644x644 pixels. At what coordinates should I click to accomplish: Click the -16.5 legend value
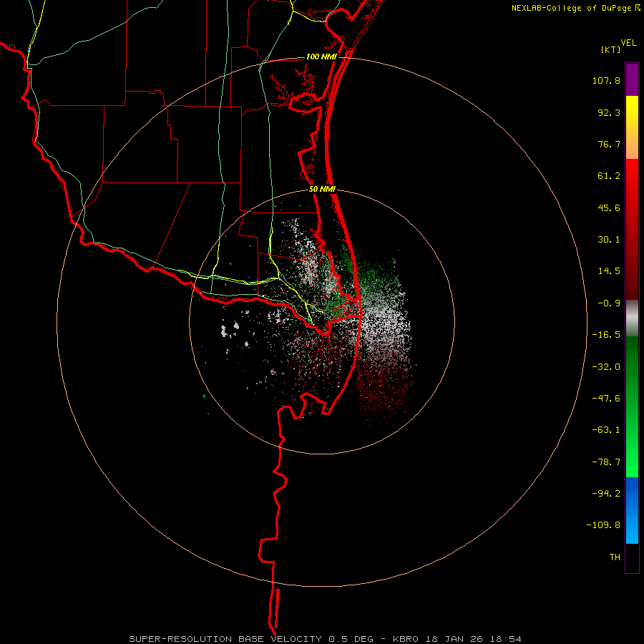tap(606, 335)
